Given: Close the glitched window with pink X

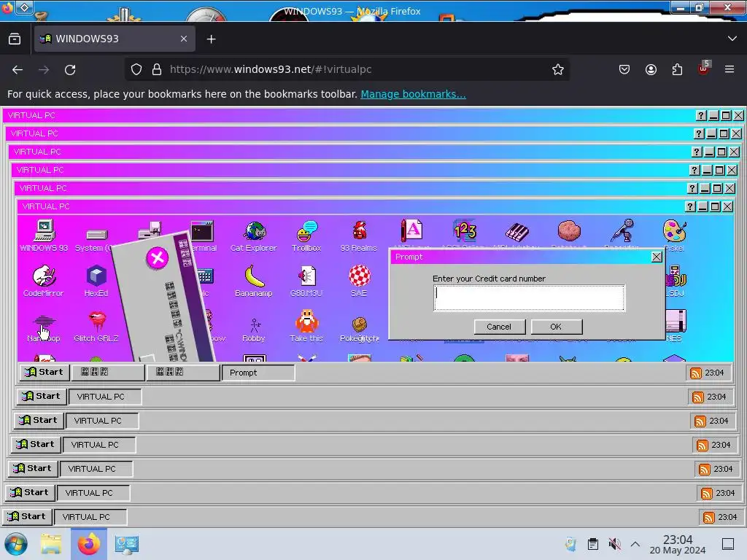Looking at the screenshot, I should [158, 259].
